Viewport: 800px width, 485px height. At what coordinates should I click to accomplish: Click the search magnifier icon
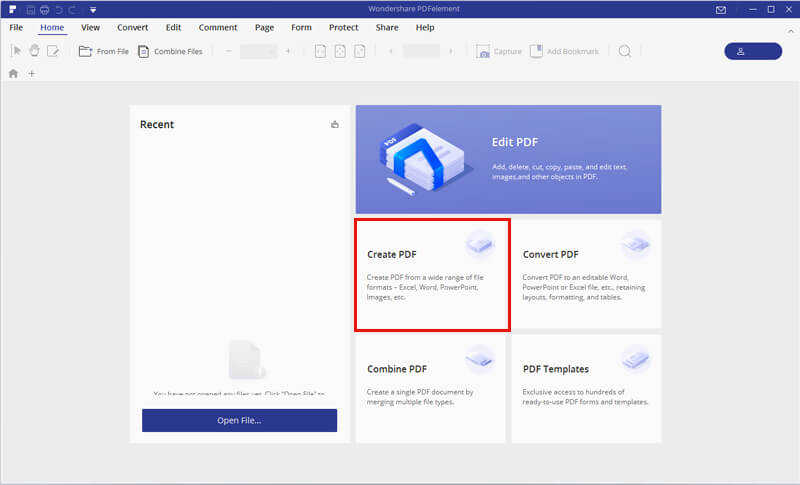pos(624,51)
